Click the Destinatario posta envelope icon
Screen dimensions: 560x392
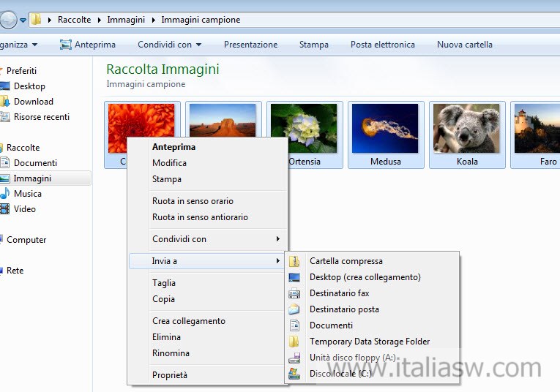point(294,309)
